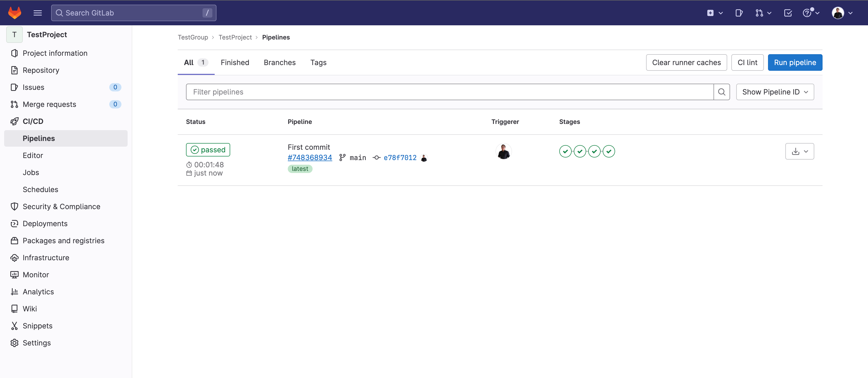Click the passed status badge
Viewport: 868px width, 378px height.
click(208, 149)
